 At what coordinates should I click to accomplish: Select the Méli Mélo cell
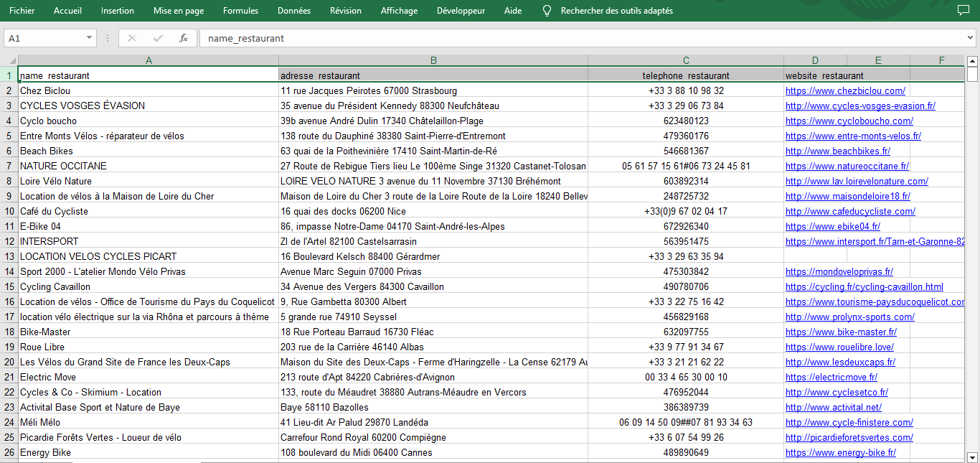point(149,423)
